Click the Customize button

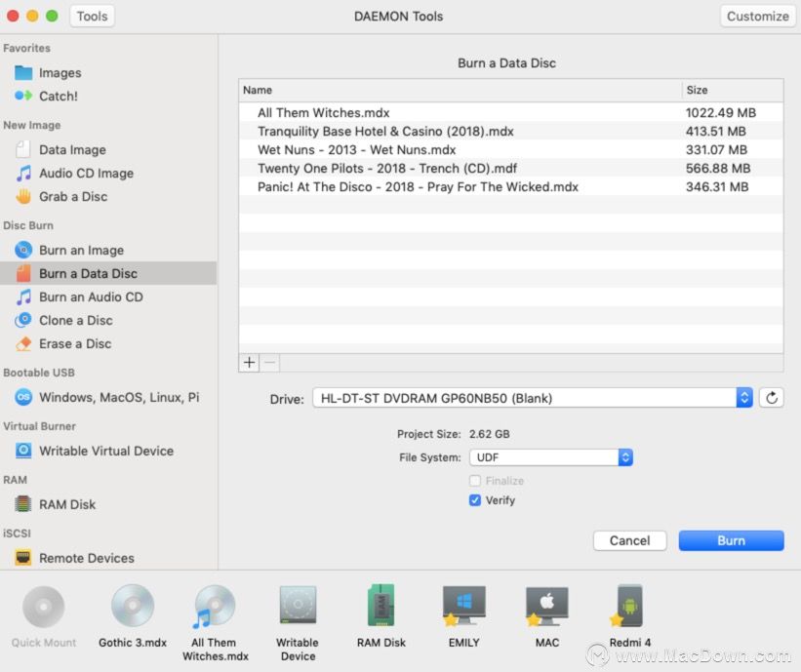[x=758, y=17]
